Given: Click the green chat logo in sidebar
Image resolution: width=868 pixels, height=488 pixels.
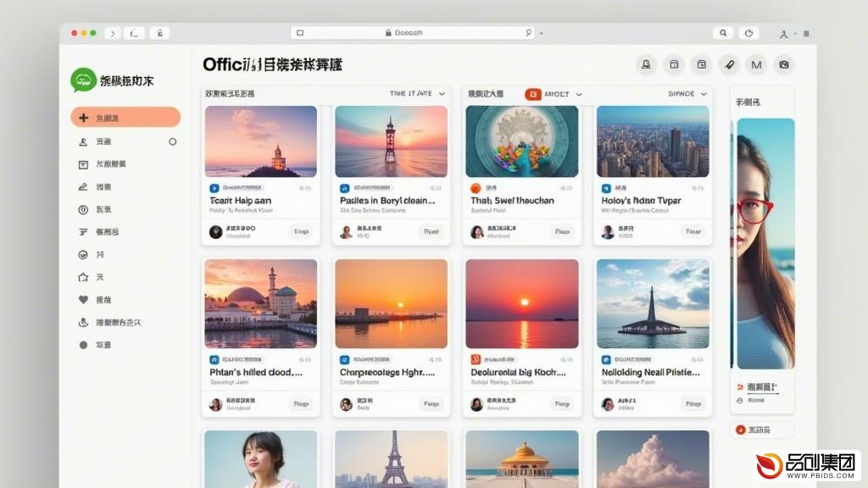Looking at the screenshot, I should [84, 80].
